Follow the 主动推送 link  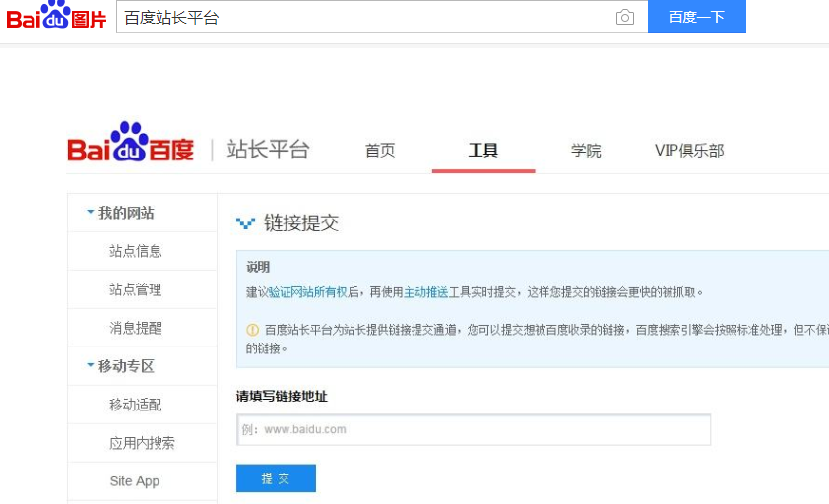(x=425, y=292)
